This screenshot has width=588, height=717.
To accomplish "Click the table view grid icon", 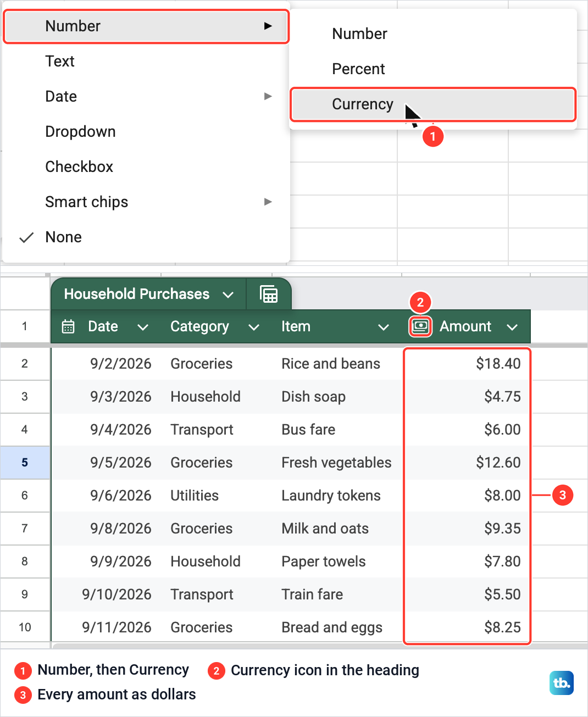I will (269, 294).
